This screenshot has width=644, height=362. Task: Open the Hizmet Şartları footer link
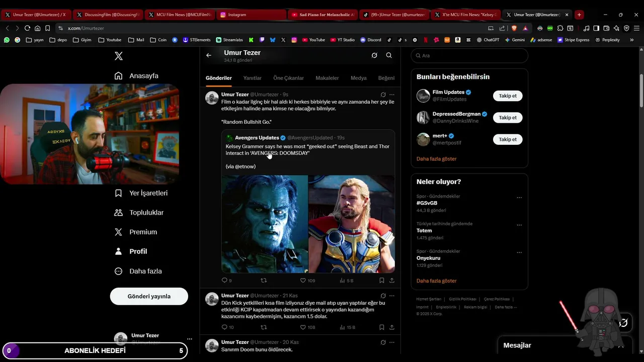pyautogui.click(x=429, y=299)
